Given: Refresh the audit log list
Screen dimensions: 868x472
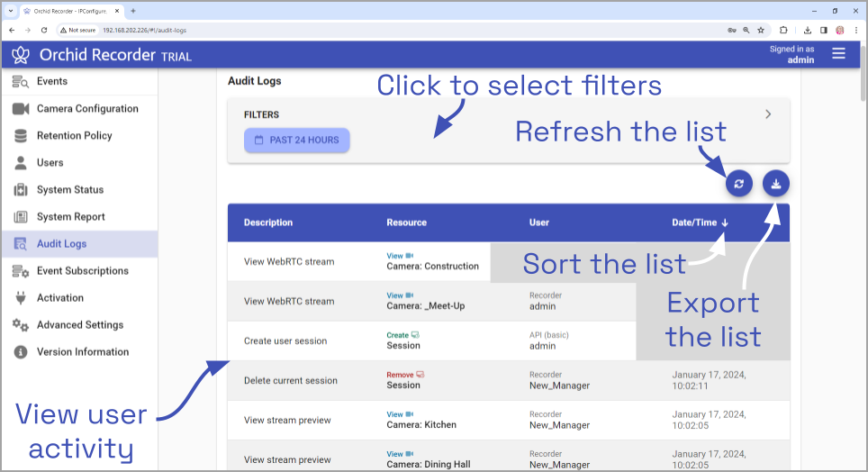Looking at the screenshot, I should tap(739, 184).
